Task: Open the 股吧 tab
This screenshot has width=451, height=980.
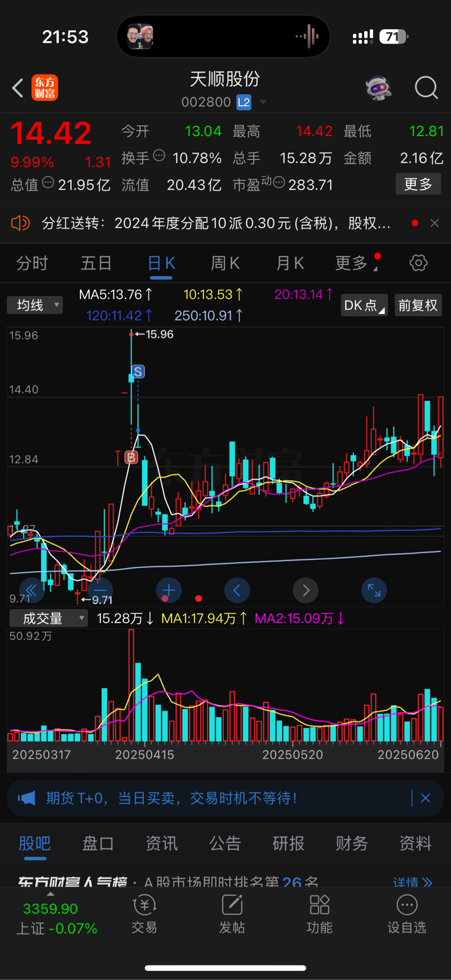Action: (35, 843)
